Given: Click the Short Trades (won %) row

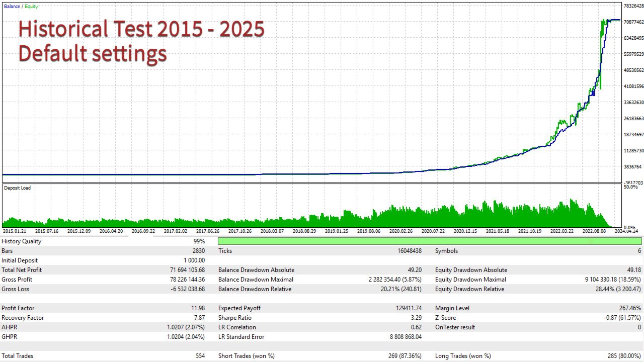Looking at the screenshot, I should click(x=320, y=356).
